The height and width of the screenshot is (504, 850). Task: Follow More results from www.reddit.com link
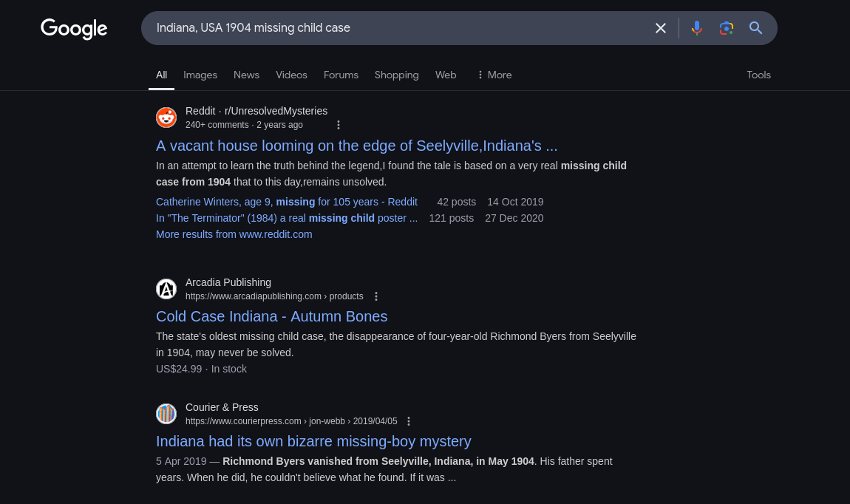[x=234, y=234]
